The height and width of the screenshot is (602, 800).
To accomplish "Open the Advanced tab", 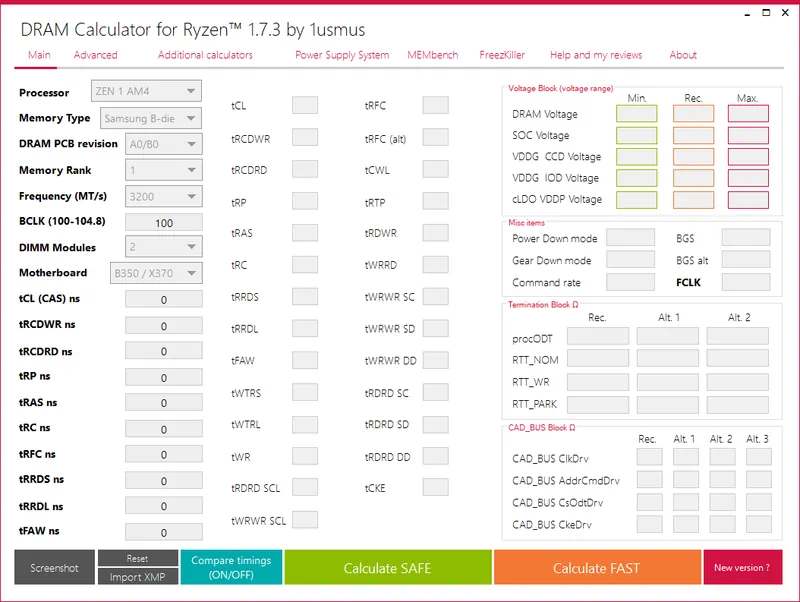I will [x=95, y=55].
